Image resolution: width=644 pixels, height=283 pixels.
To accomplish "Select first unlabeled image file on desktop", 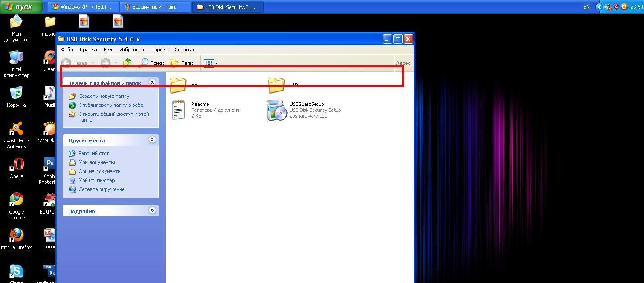I will click(x=84, y=21).
